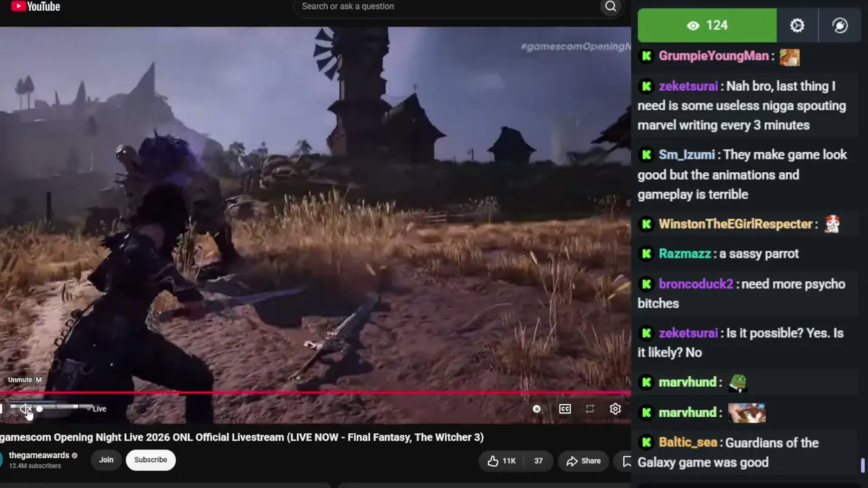Click the "12.4M subscribers" text

pos(35,466)
